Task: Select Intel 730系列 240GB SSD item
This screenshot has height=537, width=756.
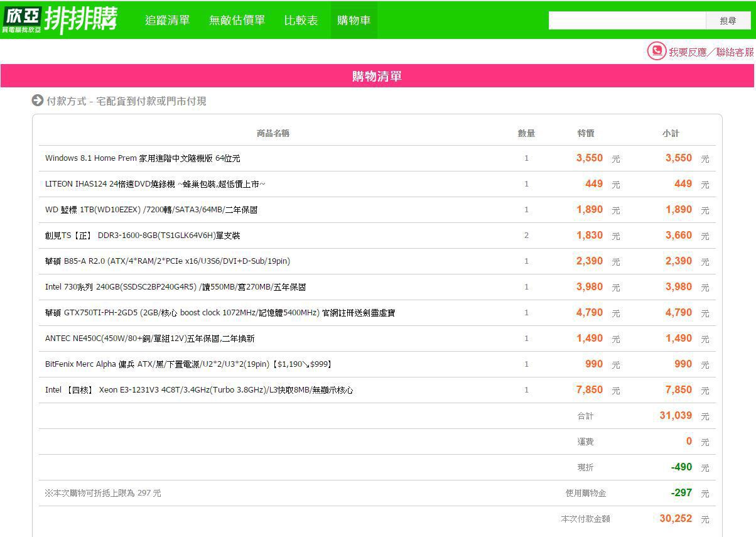Action: [175, 287]
